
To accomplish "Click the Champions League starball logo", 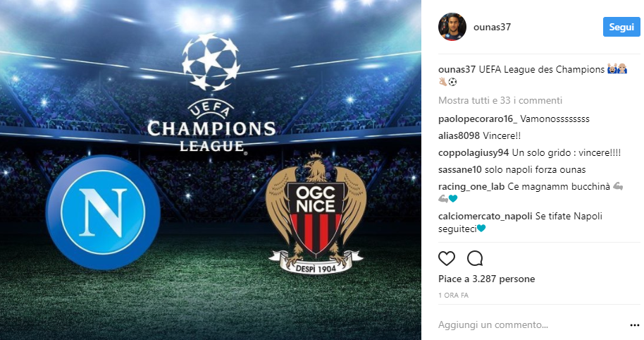I will point(211,62).
